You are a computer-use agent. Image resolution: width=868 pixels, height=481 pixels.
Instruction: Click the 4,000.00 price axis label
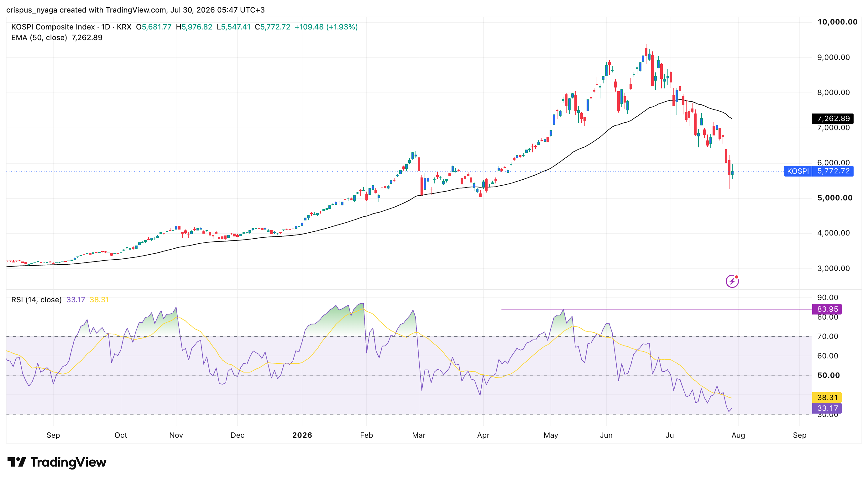833,233
